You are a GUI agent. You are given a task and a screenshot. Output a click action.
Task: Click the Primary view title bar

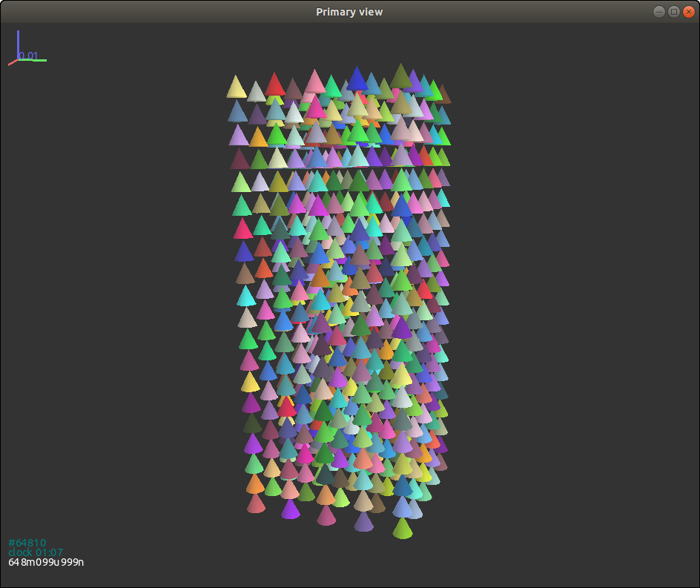click(349, 11)
